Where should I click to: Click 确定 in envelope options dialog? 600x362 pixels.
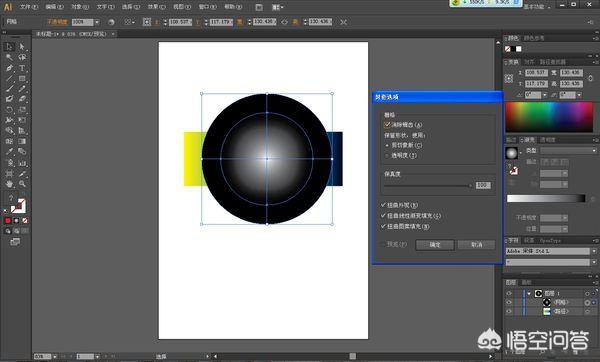click(x=435, y=245)
